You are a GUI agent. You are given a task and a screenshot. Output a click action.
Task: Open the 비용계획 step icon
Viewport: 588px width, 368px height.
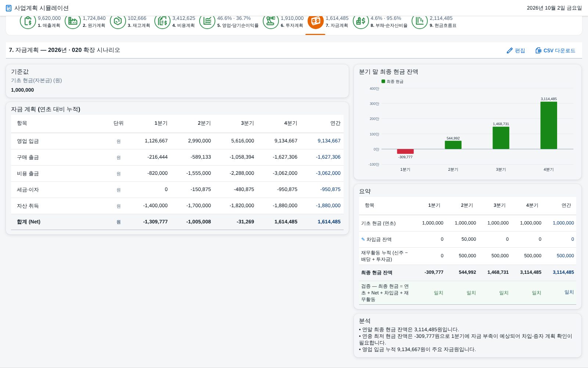pyautogui.click(x=162, y=21)
